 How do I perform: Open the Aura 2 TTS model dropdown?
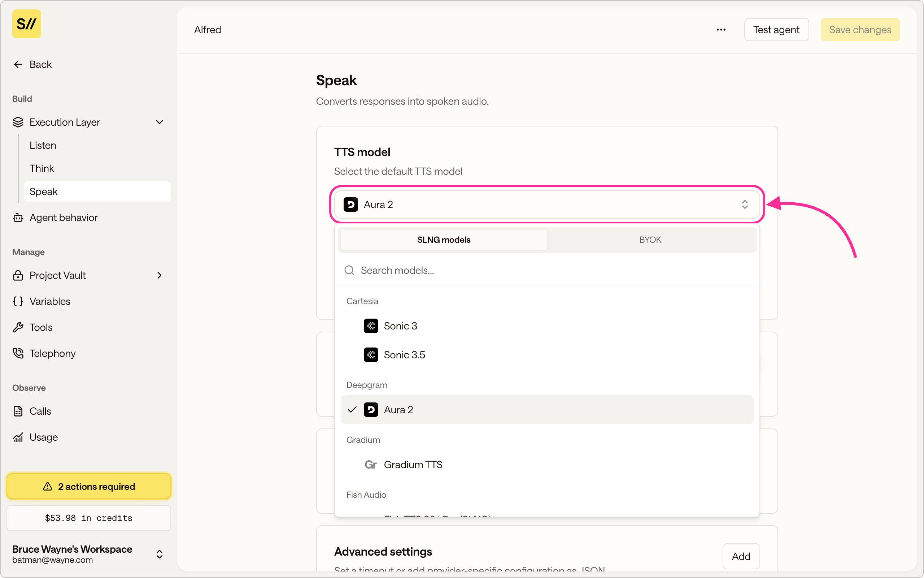547,204
